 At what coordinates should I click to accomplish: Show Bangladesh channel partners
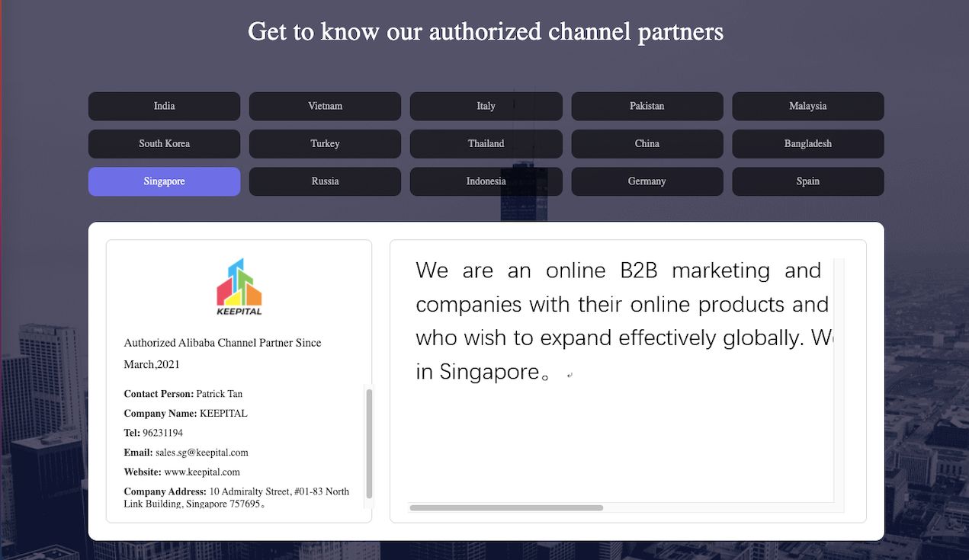pyautogui.click(x=807, y=143)
